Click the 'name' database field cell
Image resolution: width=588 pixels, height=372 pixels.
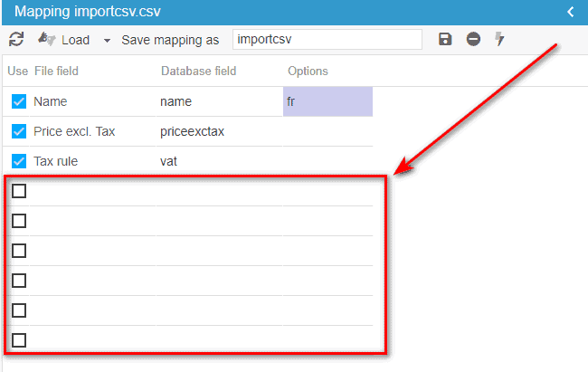[175, 101]
